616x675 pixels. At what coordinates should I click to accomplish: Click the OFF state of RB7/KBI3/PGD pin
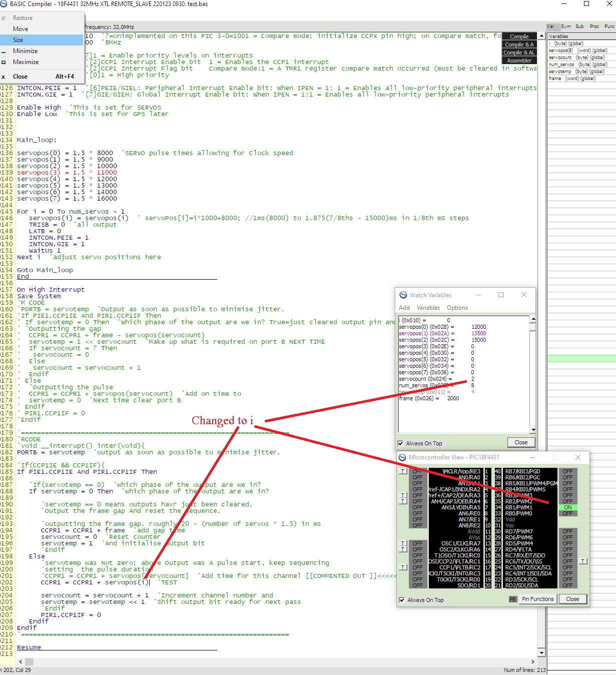[568, 471]
